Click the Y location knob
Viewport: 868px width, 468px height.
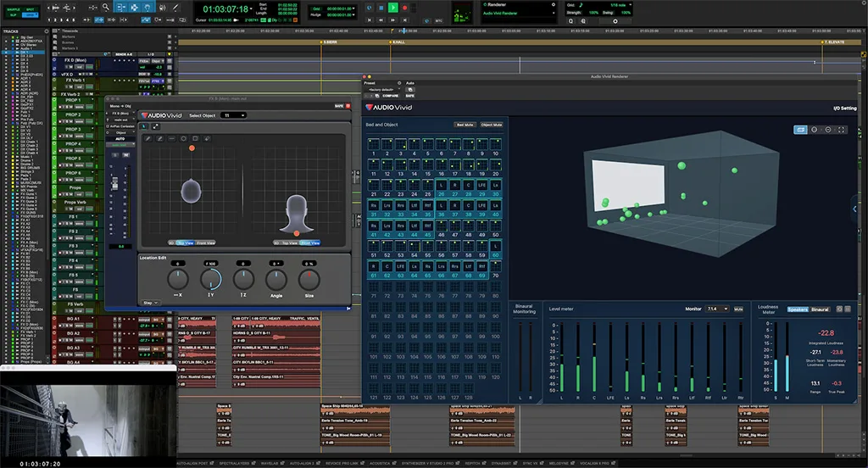pyautogui.click(x=211, y=279)
